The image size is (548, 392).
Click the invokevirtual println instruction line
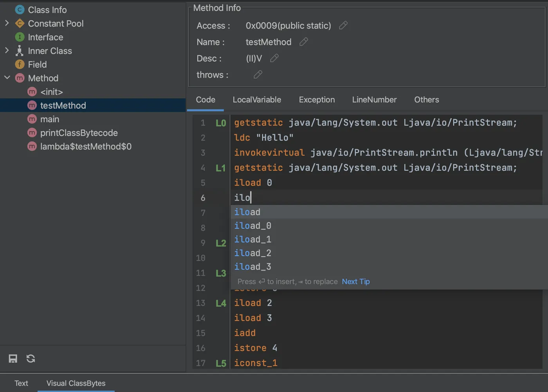coord(388,152)
